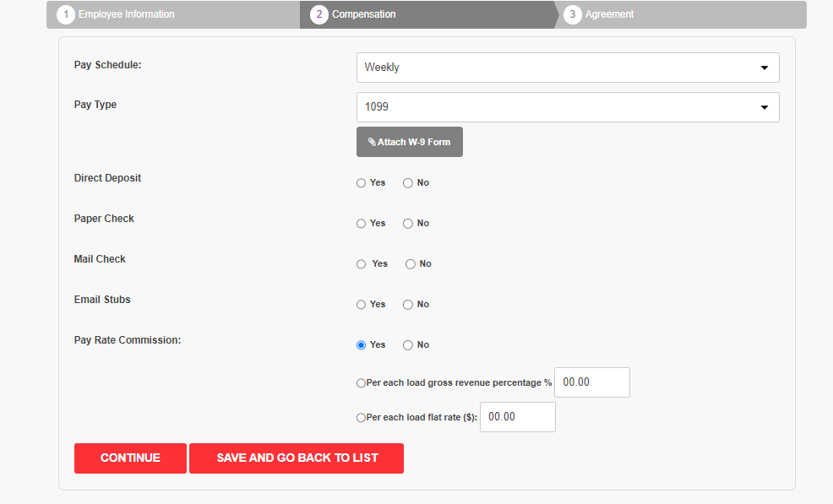The height and width of the screenshot is (504, 833).
Task: Focus the gross revenue percentage input field
Action: 592,382
